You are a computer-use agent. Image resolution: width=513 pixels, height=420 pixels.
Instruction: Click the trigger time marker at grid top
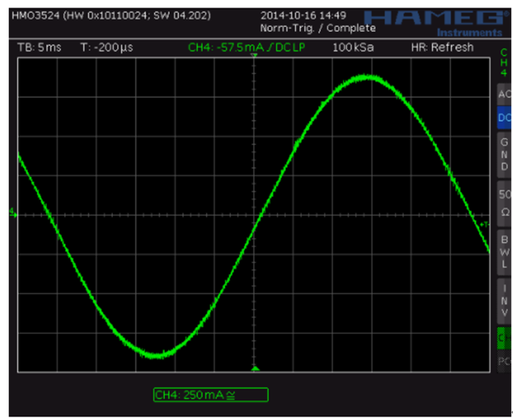[x=254, y=56]
